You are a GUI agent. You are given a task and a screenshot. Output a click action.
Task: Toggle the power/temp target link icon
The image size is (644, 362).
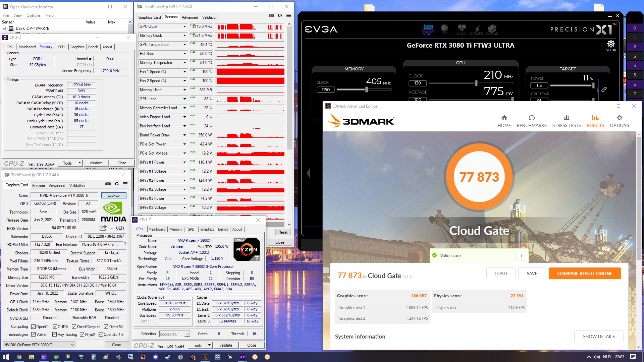coord(604,89)
